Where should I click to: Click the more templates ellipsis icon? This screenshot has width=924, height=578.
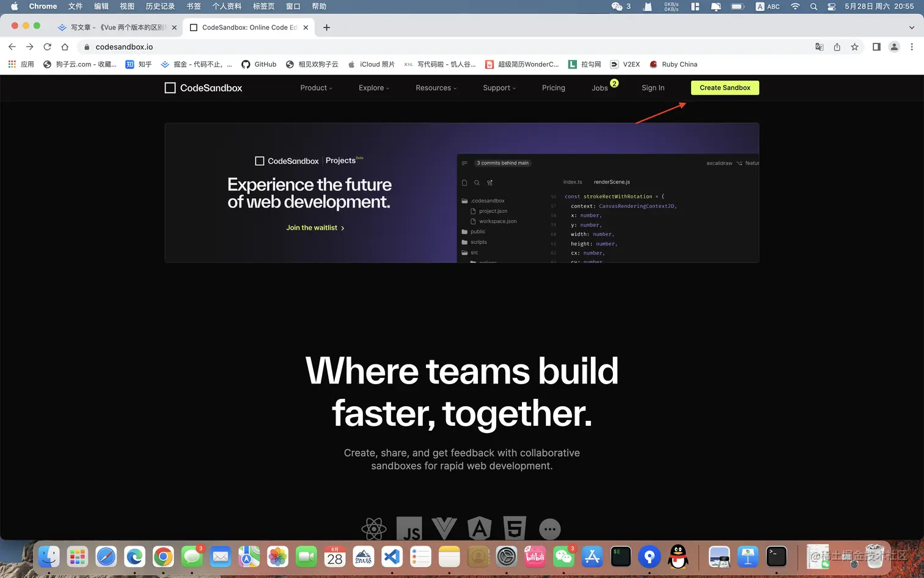(x=550, y=529)
